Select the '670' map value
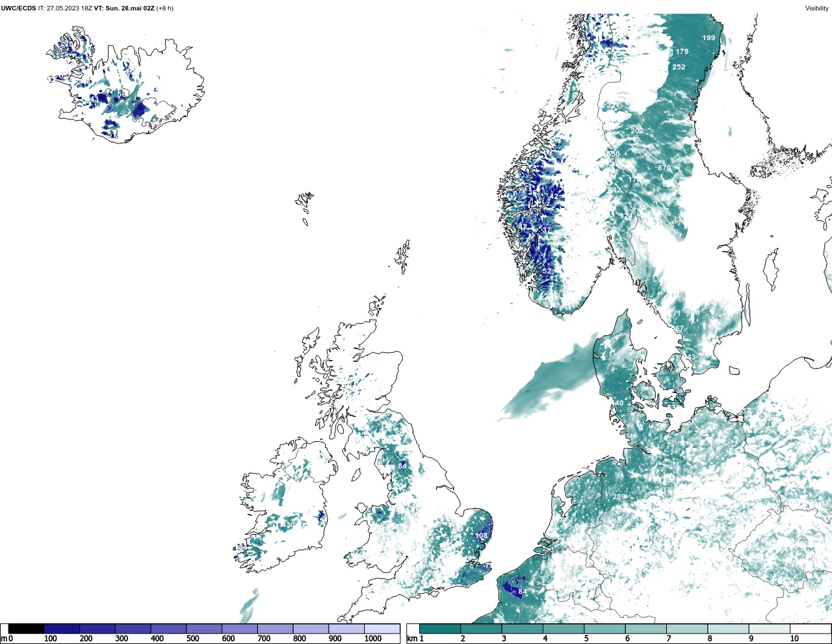This screenshot has height=644, width=832. [664, 168]
